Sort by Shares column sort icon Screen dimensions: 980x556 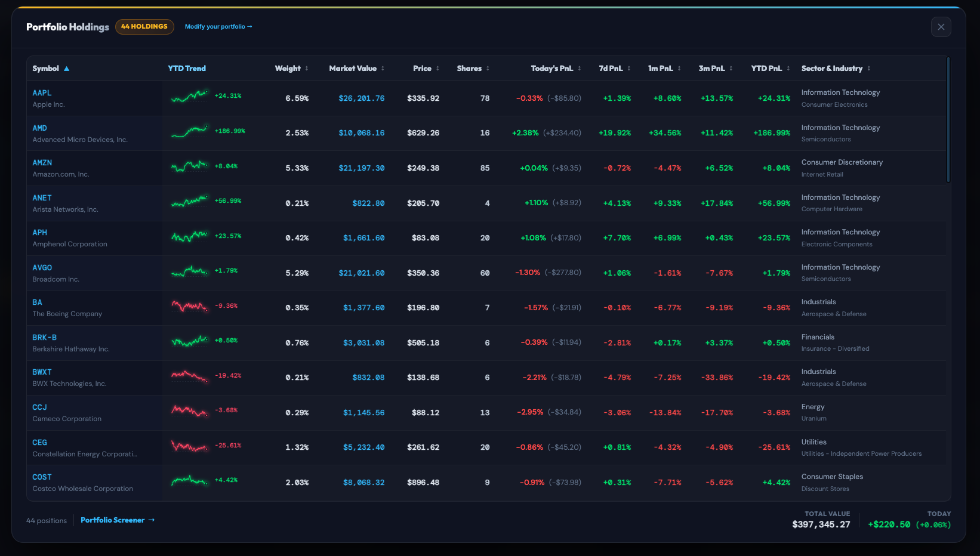(x=488, y=69)
